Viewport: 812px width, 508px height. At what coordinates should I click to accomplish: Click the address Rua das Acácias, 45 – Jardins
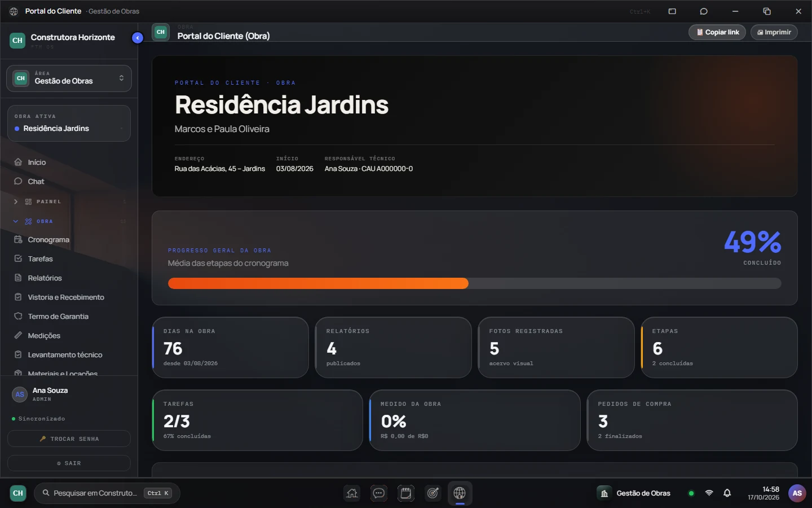(x=219, y=169)
